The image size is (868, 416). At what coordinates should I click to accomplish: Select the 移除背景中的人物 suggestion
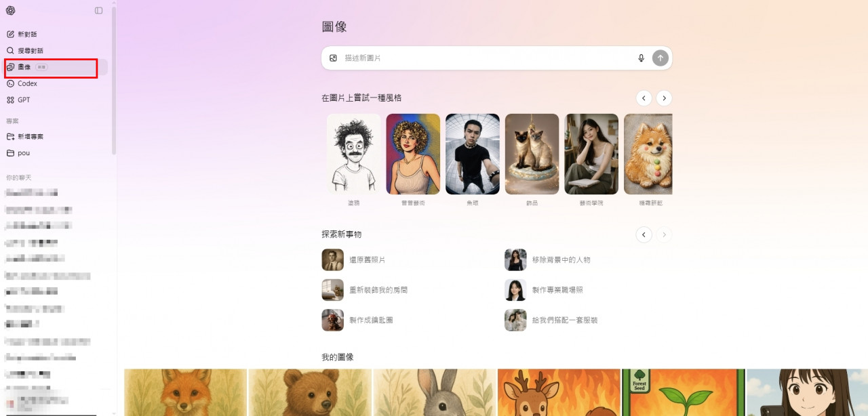click(x=560, y=259)
